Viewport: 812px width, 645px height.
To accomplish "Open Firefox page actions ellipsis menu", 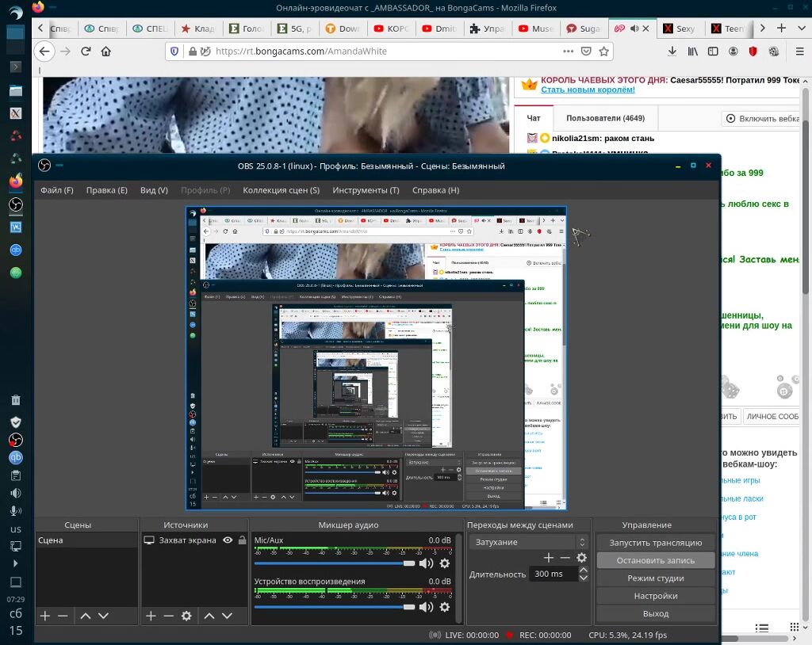I will click(568, 51).
